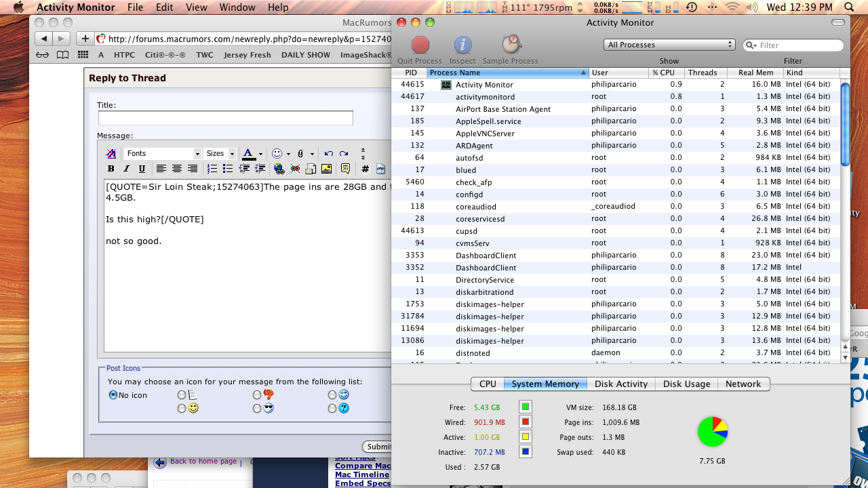Open the smilies dropdown arrow
The width and height of the screenshot is (868, 488).
[x=288, y=154]
